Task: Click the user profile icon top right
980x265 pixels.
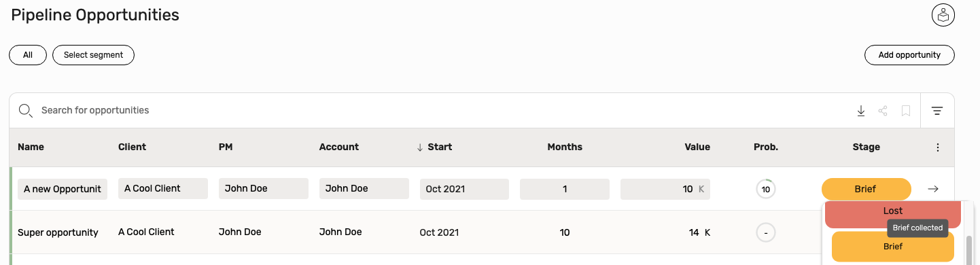Action: point(943,15)
